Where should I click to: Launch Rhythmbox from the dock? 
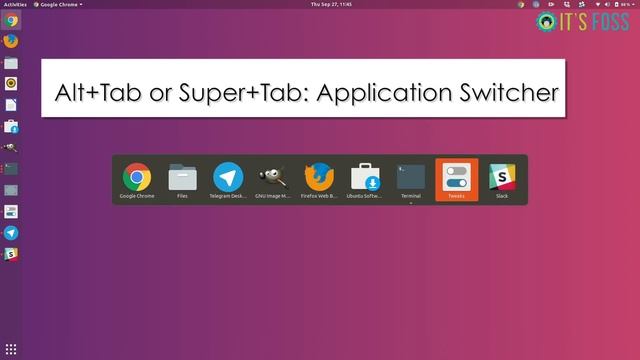pyautogui.click(x=11, y=84)
